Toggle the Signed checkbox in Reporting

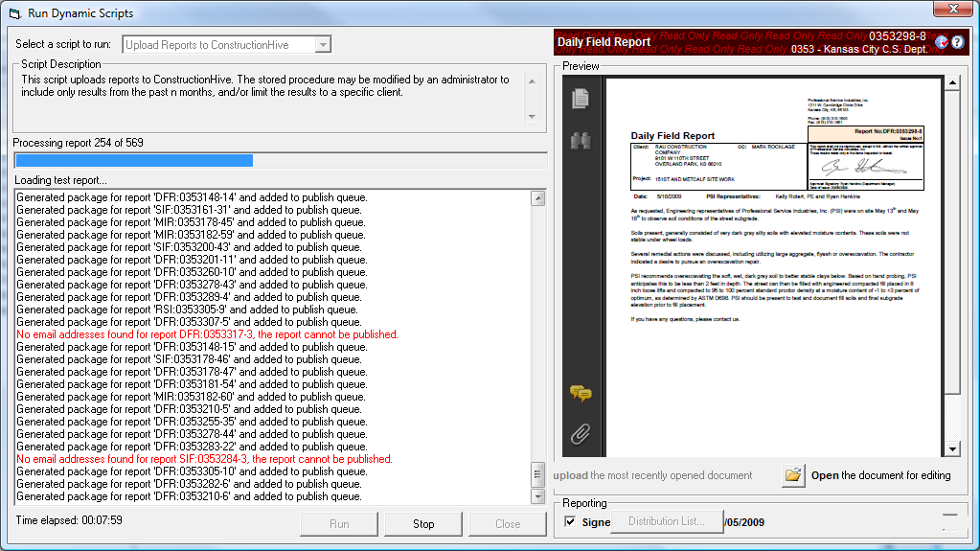click(570, 522)
